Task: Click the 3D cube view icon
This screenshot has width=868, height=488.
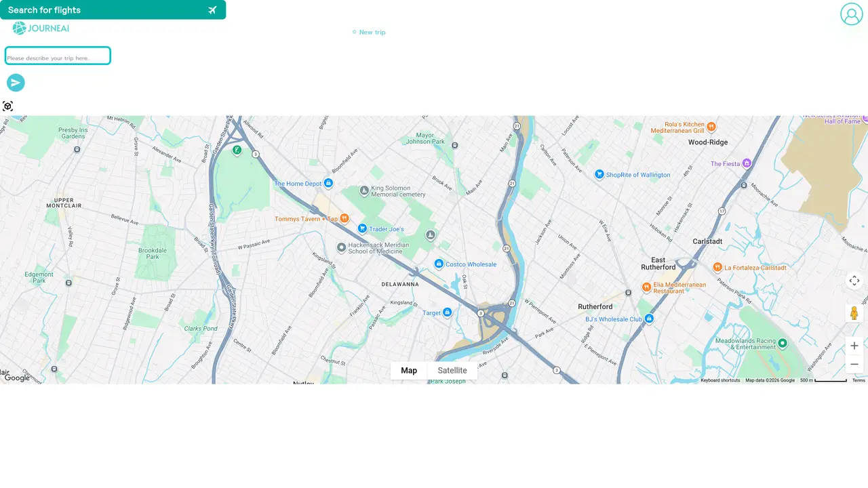Action: (x=8, y=106)
